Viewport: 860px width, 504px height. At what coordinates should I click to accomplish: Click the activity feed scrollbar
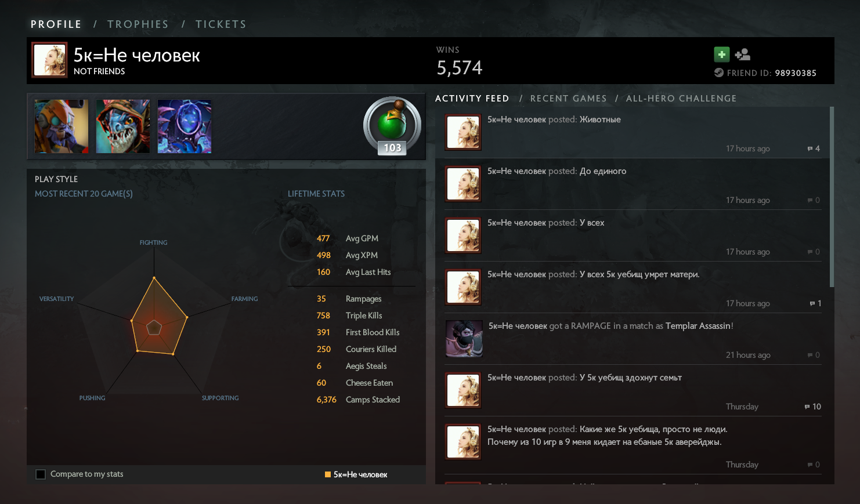point(832,197)
